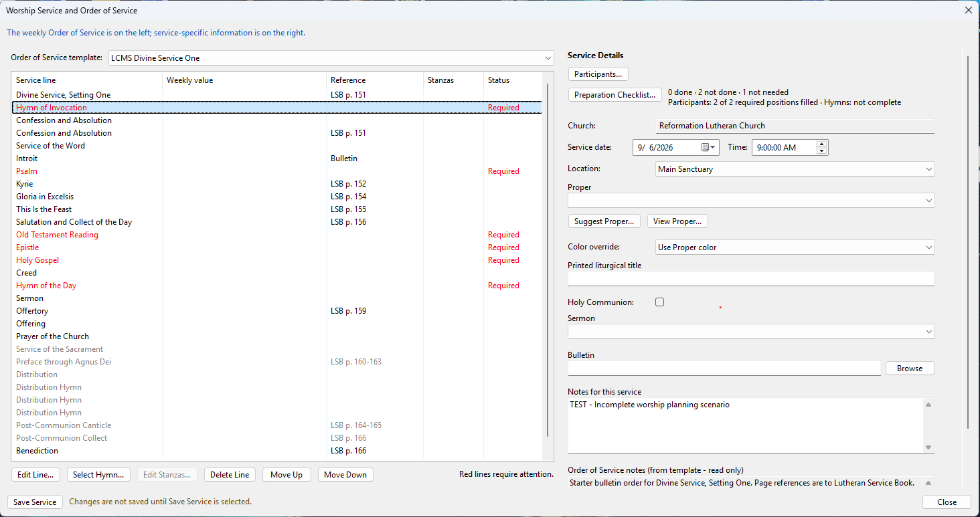Select the Sermon service line

pyautogui.click(x=277, y=298)
